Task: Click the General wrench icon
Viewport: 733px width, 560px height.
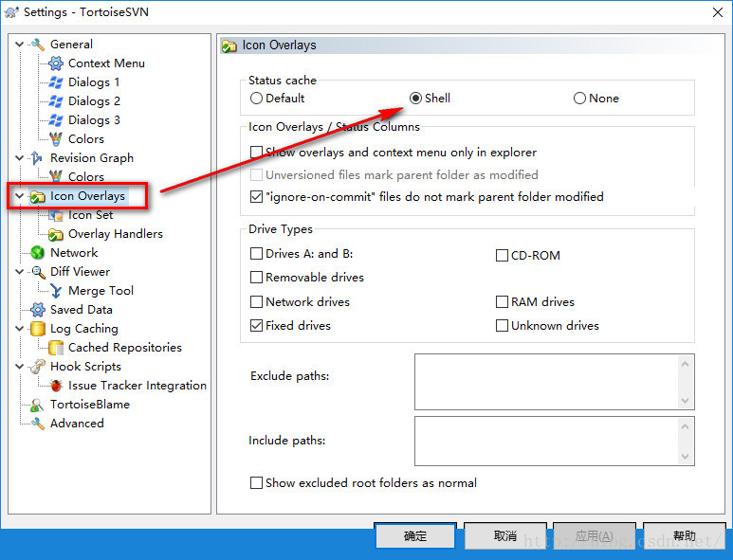Action: click(37, 45)
